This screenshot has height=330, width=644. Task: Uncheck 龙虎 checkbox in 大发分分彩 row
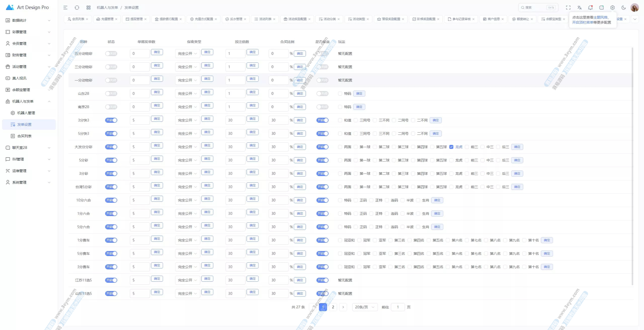[451, 147]
